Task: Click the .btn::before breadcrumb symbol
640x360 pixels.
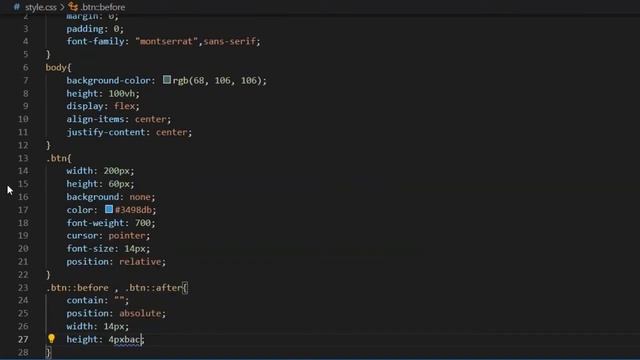Action: [x=102, y=7]
